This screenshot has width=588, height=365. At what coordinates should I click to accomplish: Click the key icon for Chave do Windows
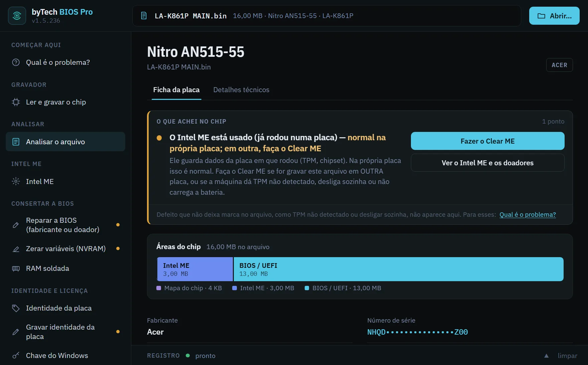click(x=16, y=356)
